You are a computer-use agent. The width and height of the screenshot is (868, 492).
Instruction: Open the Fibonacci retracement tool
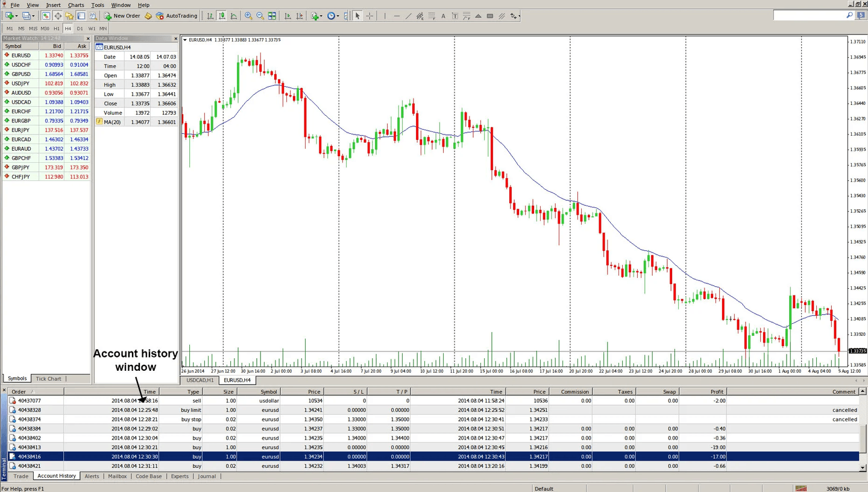[x=431, y=16]
